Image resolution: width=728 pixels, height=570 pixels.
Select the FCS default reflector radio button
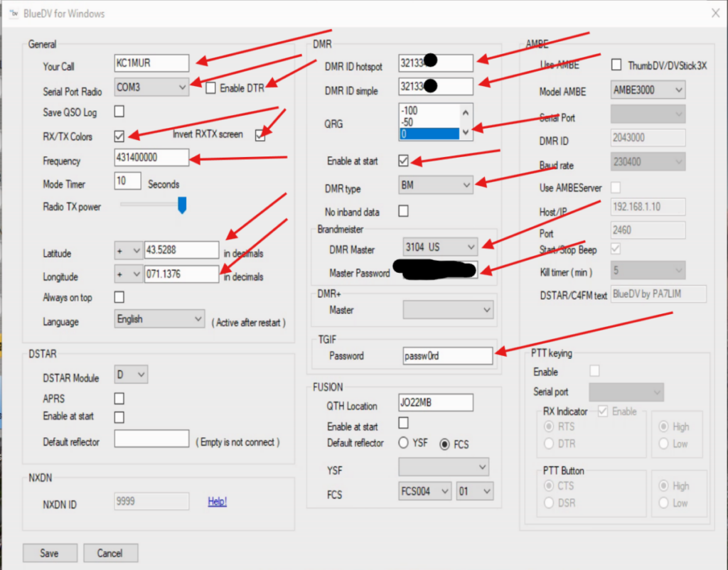click(x=445, y=444)
